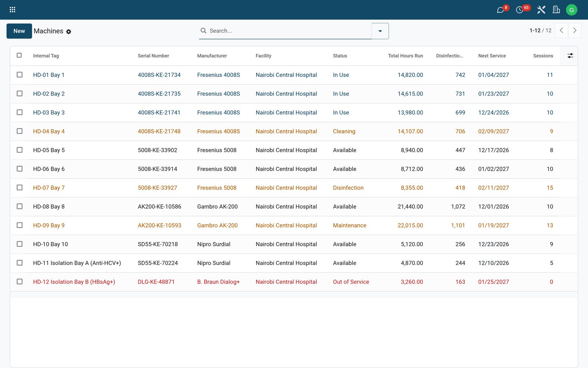Click Gambro AK-200 in HD-08 row
The width and height of the screenshot is (588, 368).
coord(217,207)
